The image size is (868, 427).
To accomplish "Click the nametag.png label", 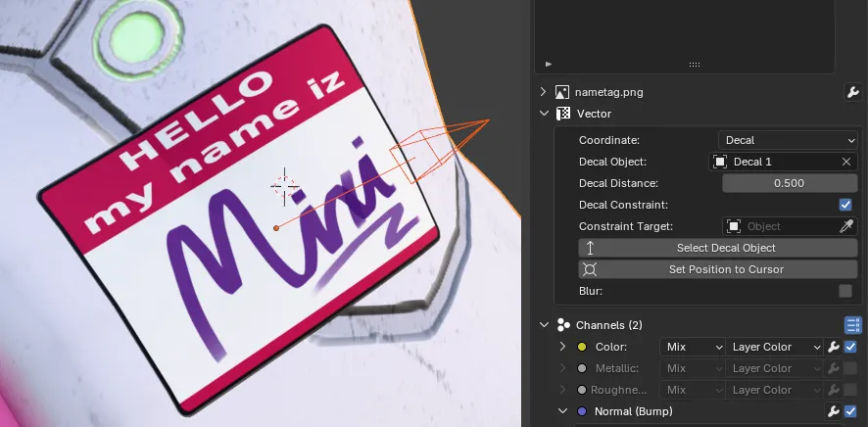I will pyautogui.click(x=609, y=92).
